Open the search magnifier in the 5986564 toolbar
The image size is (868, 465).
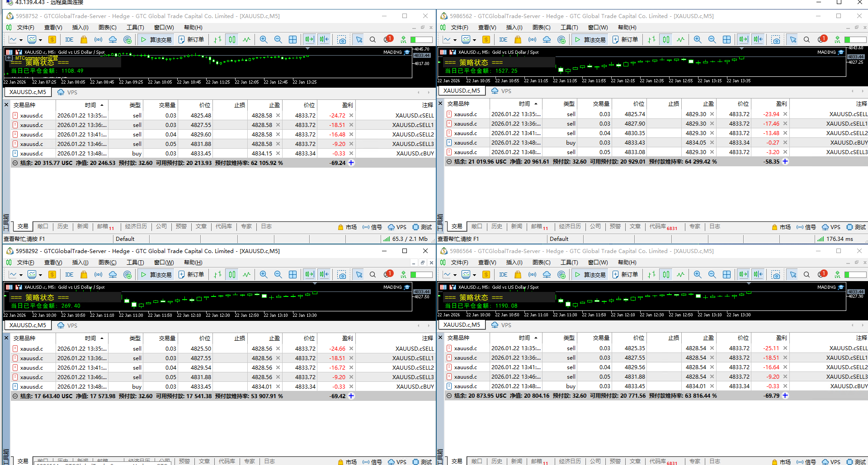click(807, 275)
